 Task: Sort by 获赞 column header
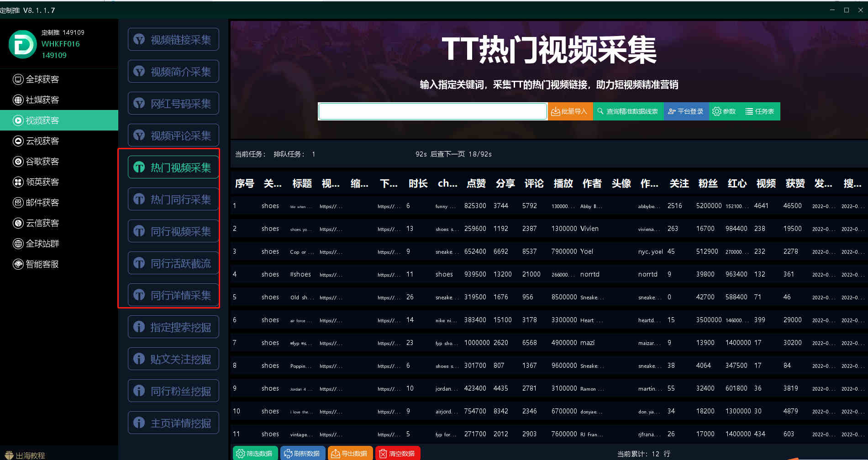[x=795, y=183]
